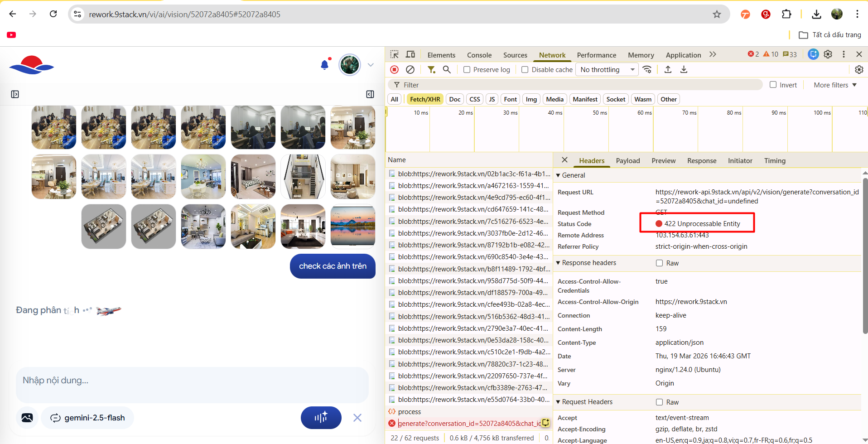Image resolution: width=868 pixels, height=444 pixels.
Task: Expand the More filters dropdown
Action: (x=835, y=85)
